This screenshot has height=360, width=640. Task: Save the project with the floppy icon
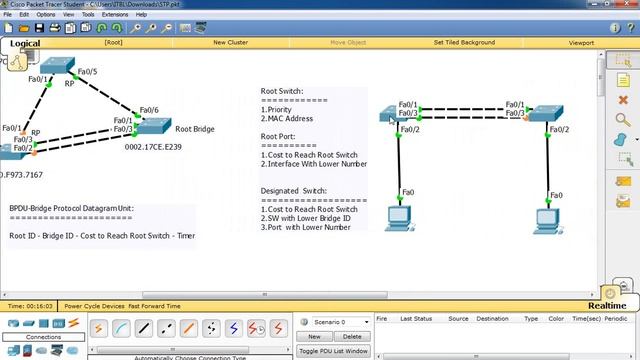tap(39, 28)
